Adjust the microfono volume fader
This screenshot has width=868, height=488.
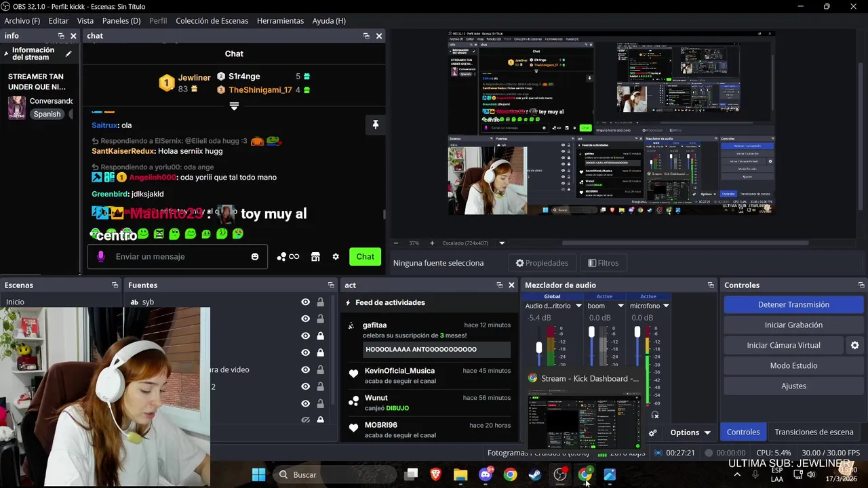pos(637,331)
